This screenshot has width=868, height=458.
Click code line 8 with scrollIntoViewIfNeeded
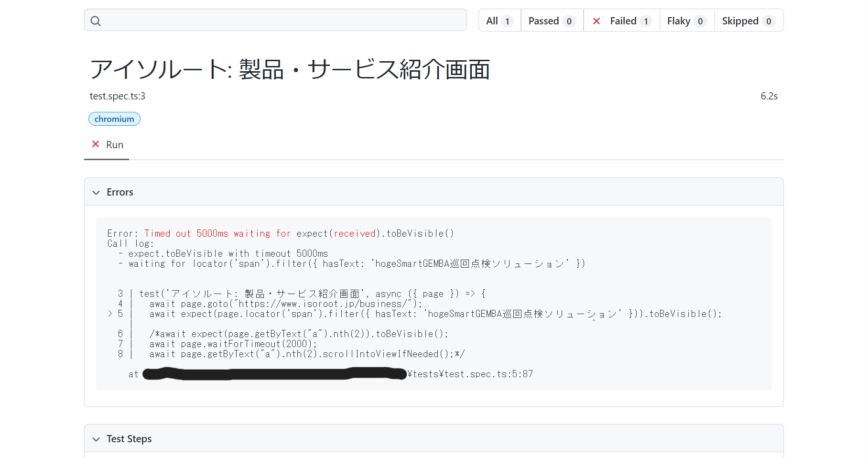[x=291, y=354]
